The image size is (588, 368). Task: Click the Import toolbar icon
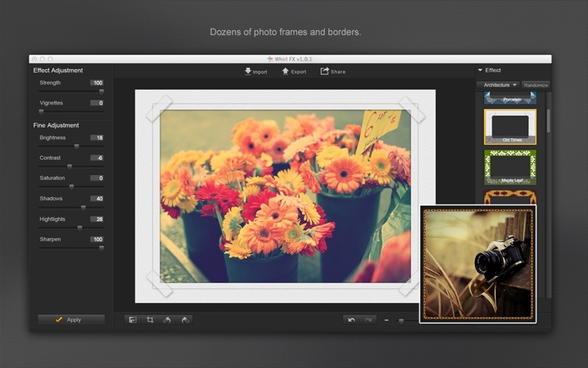pos(247,71)
